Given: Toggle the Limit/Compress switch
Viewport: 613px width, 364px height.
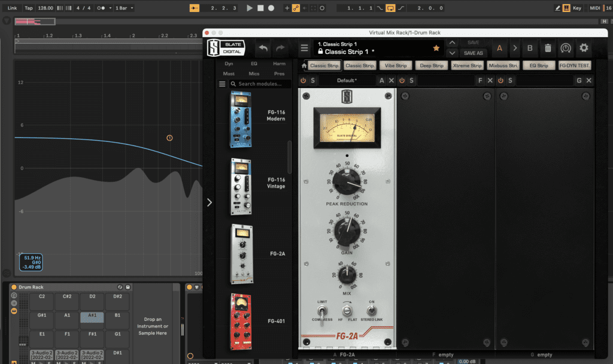Looking at the screenshot, I should pyautogui.click(x=322, y=311).
